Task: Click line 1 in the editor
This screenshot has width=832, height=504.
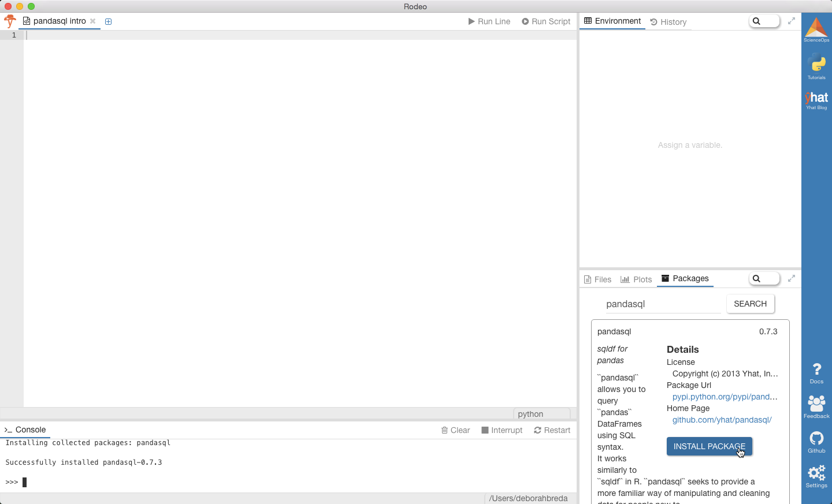Action: coord(300,35)
